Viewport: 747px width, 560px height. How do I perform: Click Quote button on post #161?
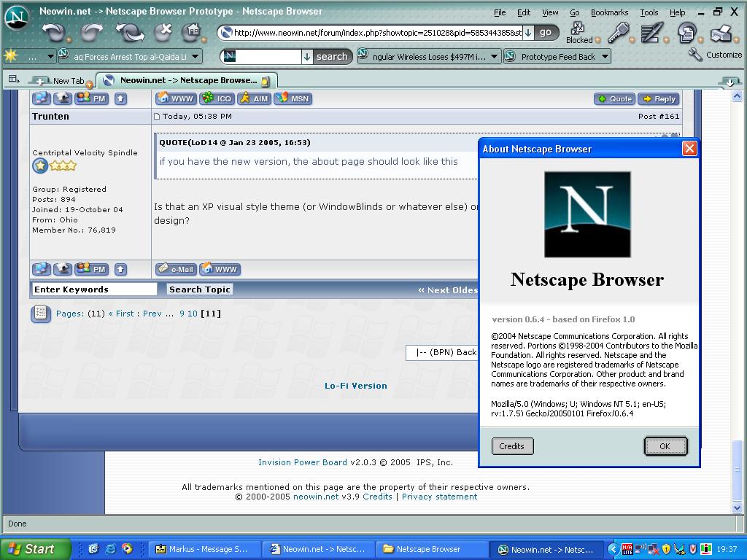[614, 98]
